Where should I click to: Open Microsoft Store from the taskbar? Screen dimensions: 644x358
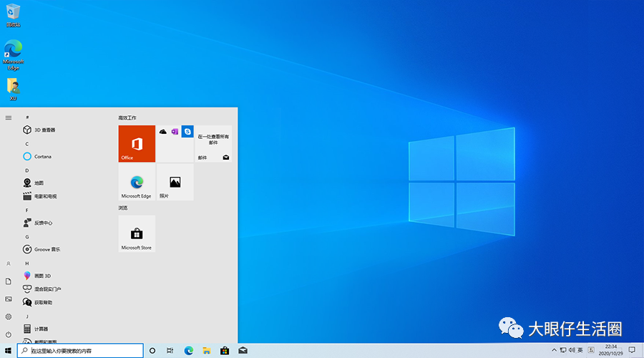(x=225, y=351)
